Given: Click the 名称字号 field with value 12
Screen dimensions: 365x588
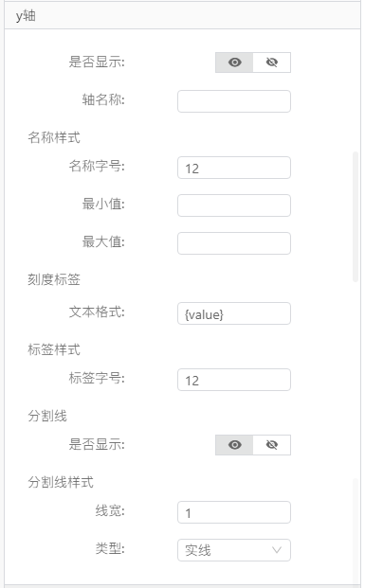Looking at the screenshot, I should [234, 168].
